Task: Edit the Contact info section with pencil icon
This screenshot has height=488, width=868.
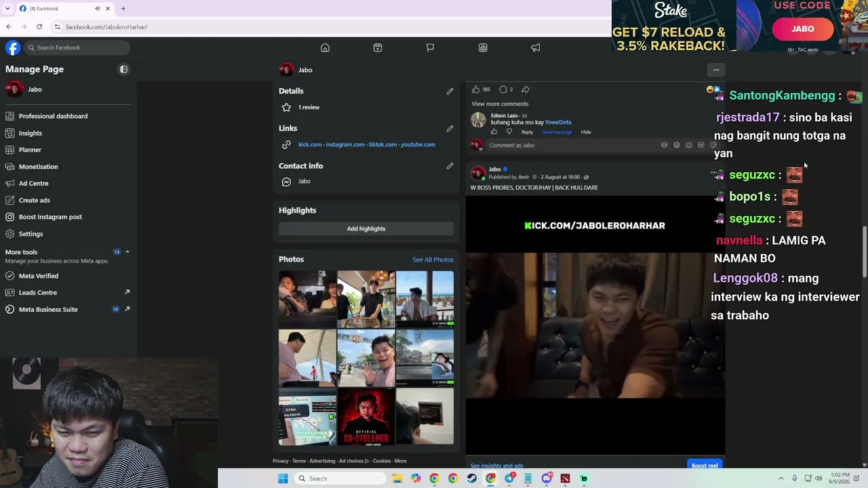Action: coord(450,166)
